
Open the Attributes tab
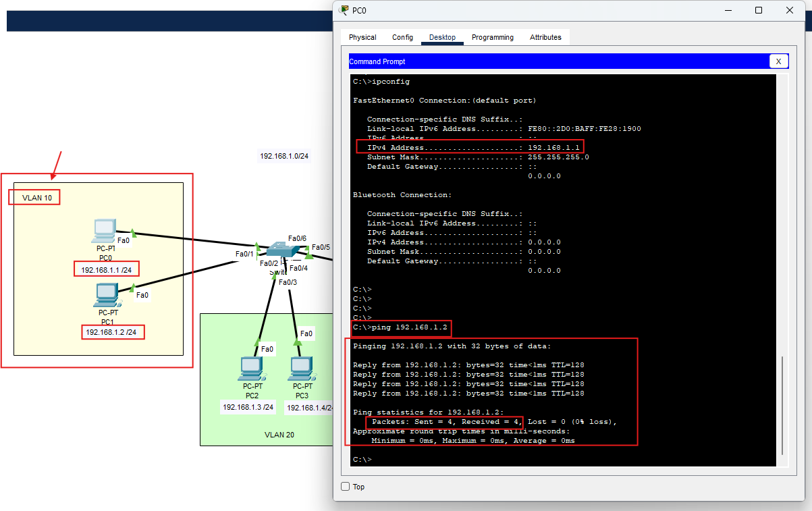[x=545, y=37]
